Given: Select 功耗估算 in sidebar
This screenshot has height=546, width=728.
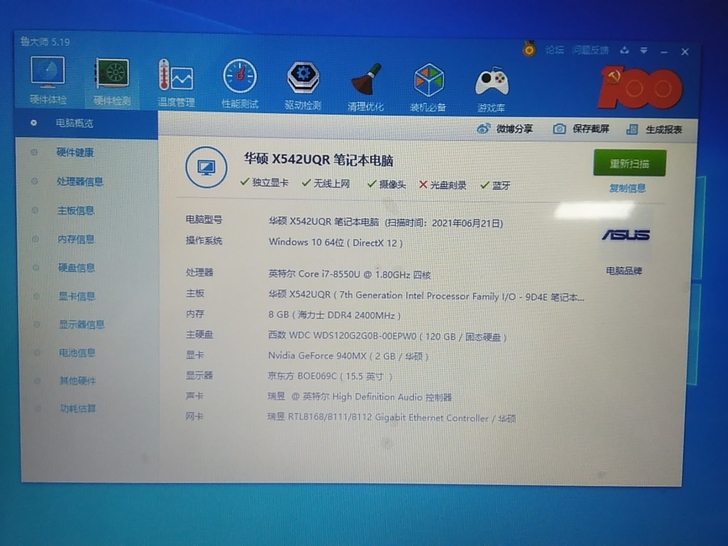Looking at the screenshot, I should (78, 409).
